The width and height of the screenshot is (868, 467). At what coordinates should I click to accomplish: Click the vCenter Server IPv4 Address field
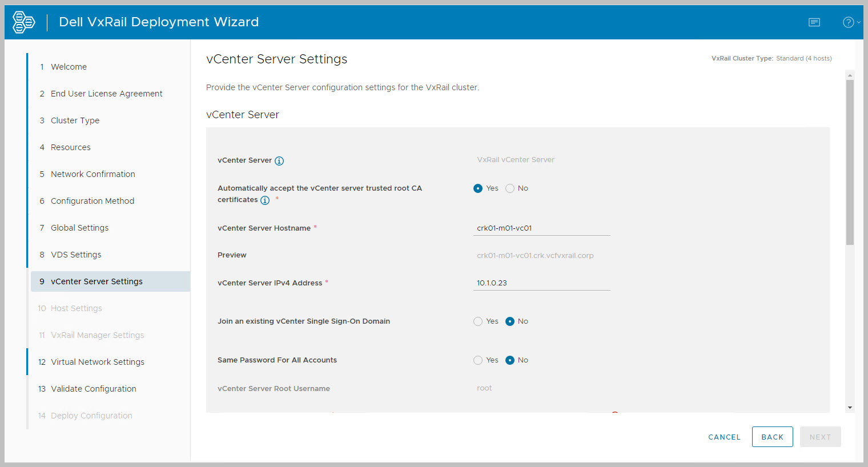point(541,283)
